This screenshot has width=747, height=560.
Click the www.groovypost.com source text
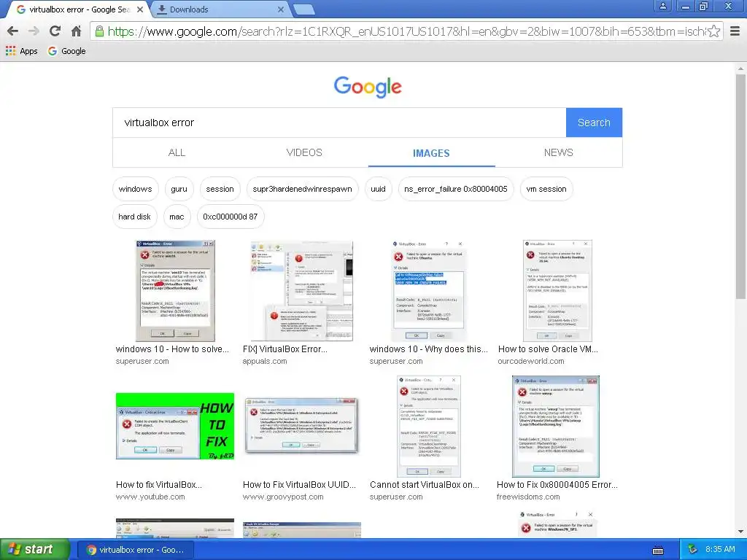(283, 497)
